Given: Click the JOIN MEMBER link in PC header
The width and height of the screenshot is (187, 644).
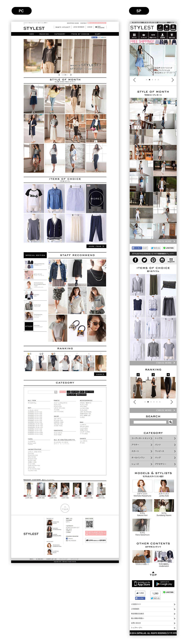Looking at the screenshot, I should (x=78, y=27).
